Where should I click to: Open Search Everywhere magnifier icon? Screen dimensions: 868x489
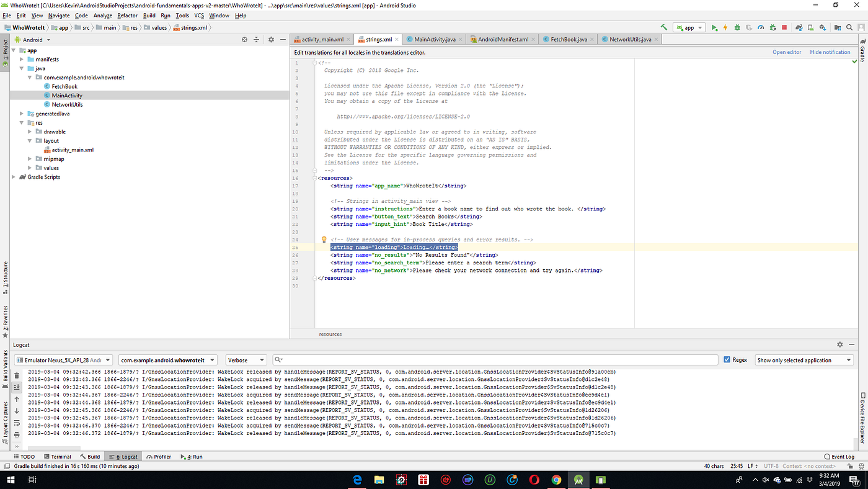849,27
